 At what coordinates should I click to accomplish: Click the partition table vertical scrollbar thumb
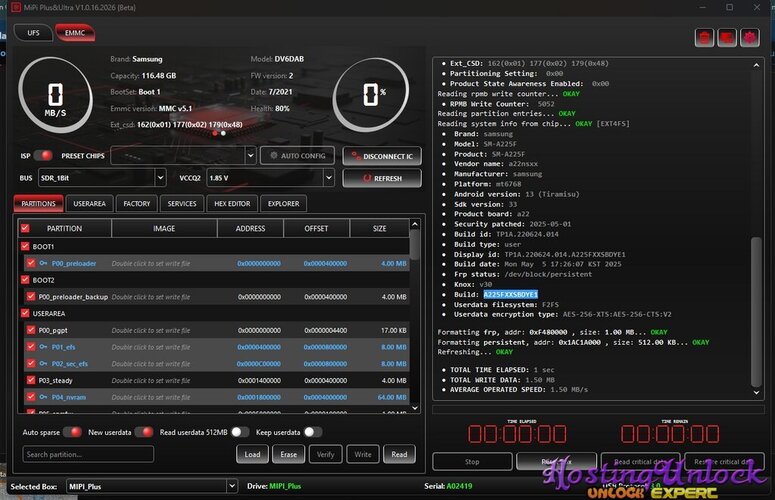[415, 245]
